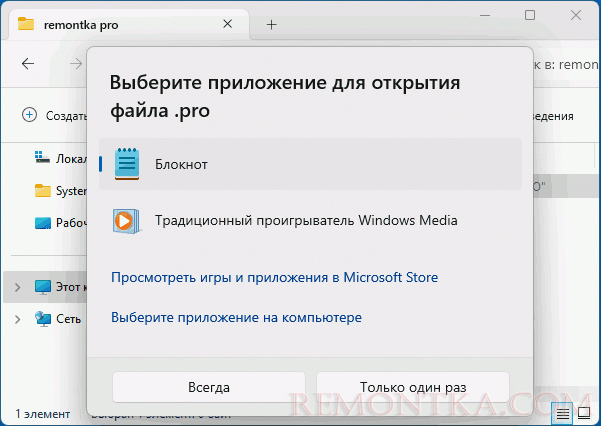Viewport: 601px width, 426px height.
Task: Choose Традиционный проигрыватель Windows Media
Action: tap(310, 220)
